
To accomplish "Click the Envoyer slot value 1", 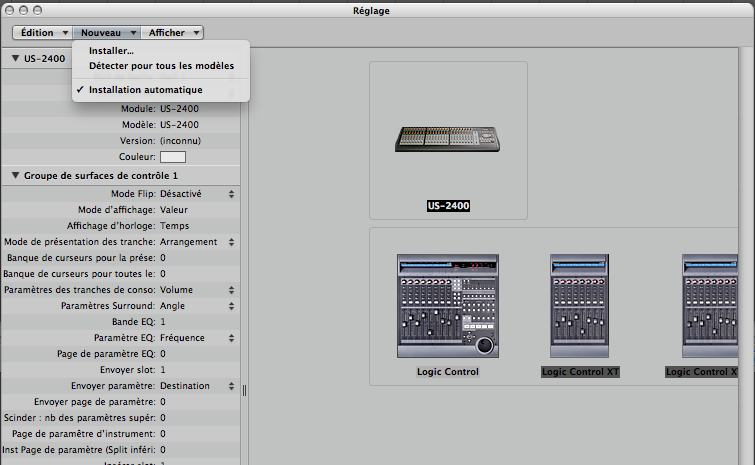I will [163, 370].
